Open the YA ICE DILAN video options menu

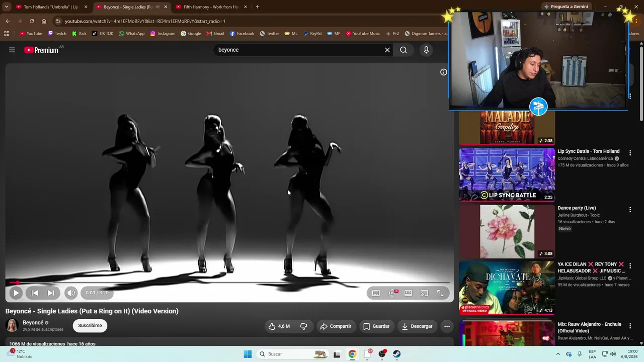[630, 266]
